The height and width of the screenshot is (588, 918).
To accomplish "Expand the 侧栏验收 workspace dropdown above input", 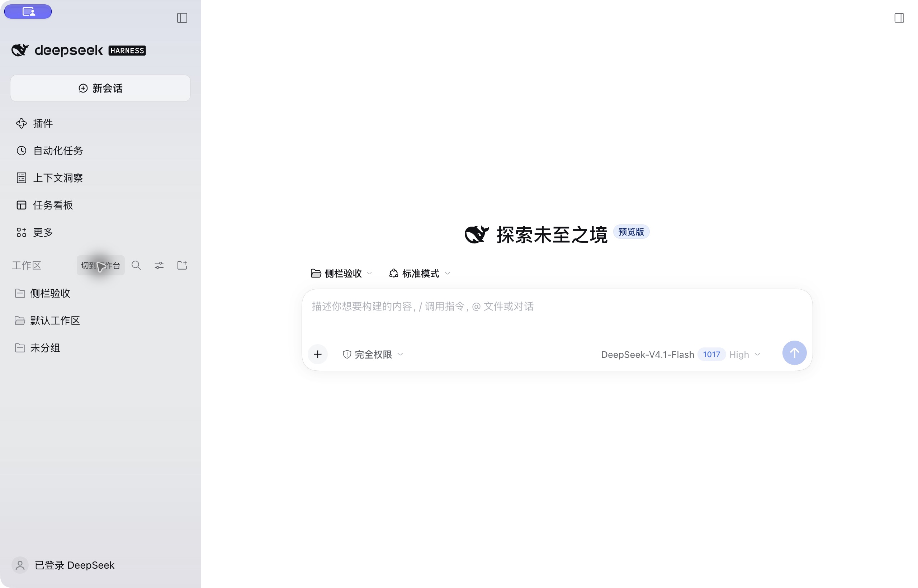I will pos(341,273).
